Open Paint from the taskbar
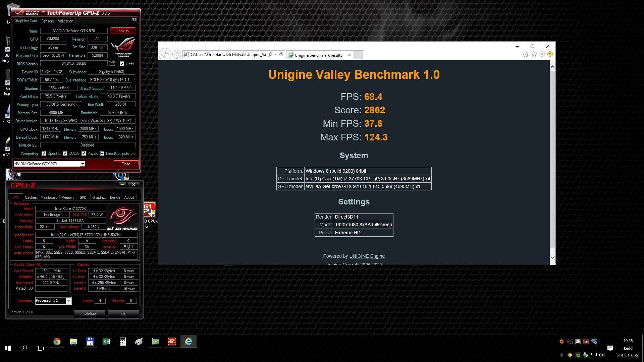The height and width of the screenshot is (362, 644). coord(139,342)
